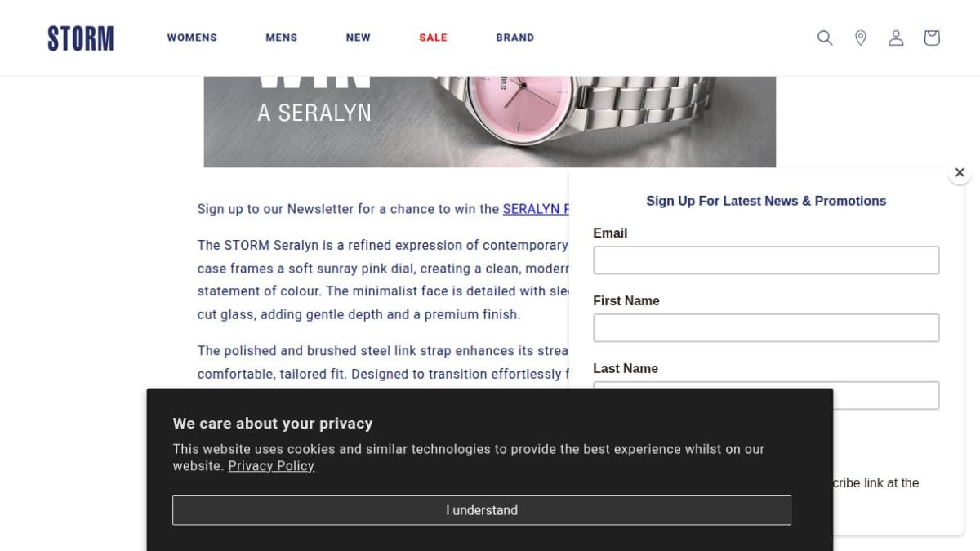Open the account profile icon

pos(896,38)
